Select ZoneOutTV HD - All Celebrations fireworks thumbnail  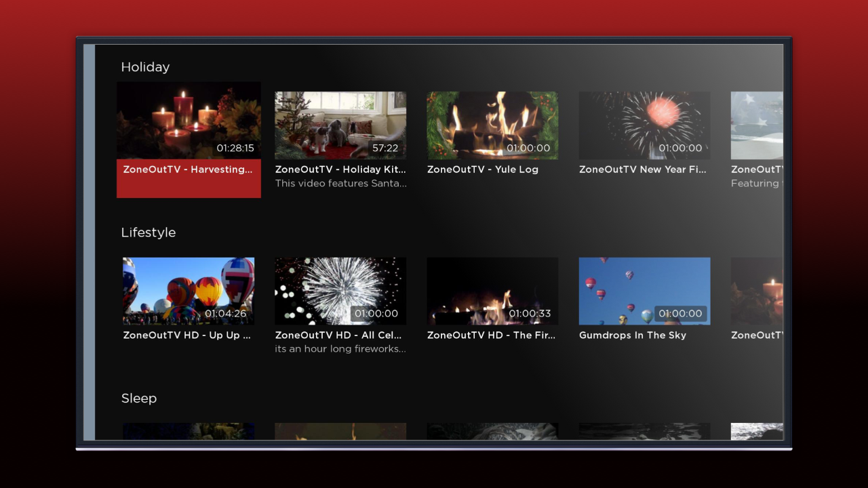pos(340,291)
